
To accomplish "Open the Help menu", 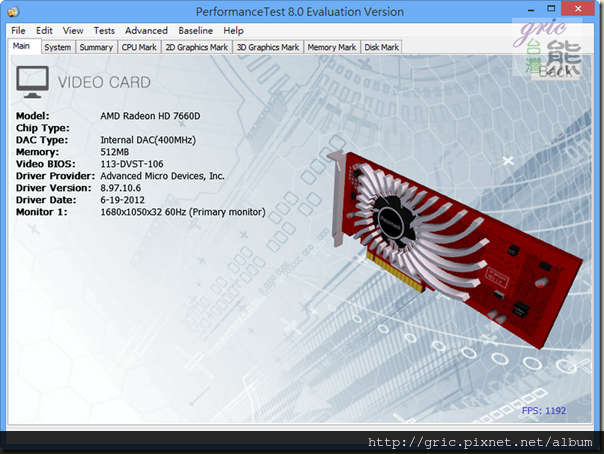I will coord(233,30).
